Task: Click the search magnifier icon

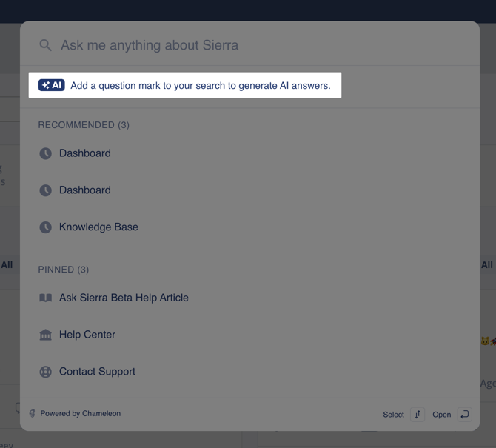Action: coord(45,45)
